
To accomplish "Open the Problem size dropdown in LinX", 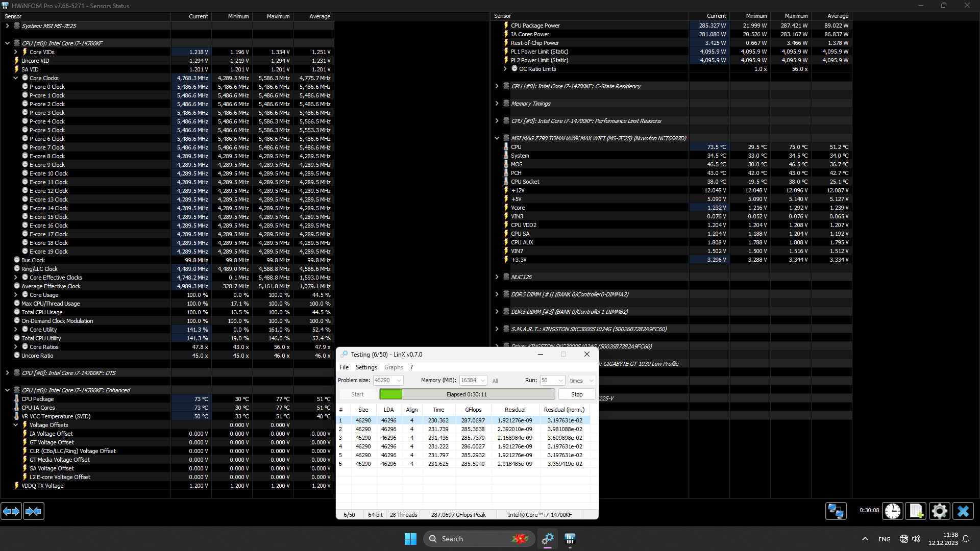I will tap(399, 380).
